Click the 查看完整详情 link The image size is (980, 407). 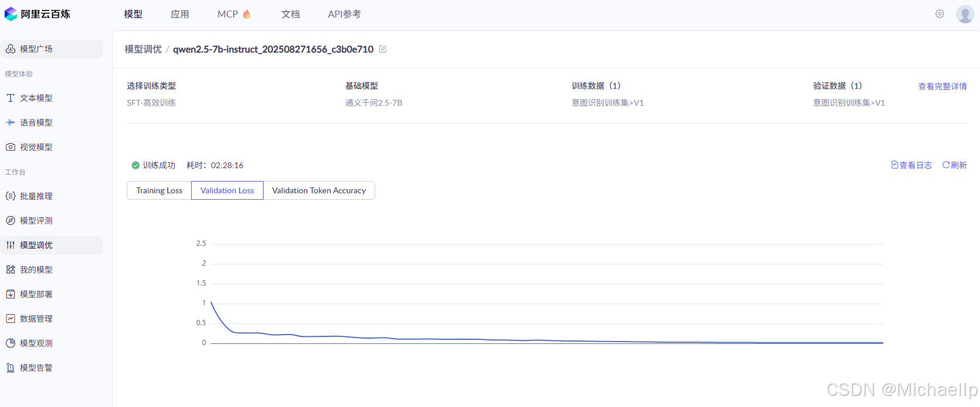point(943,86)
